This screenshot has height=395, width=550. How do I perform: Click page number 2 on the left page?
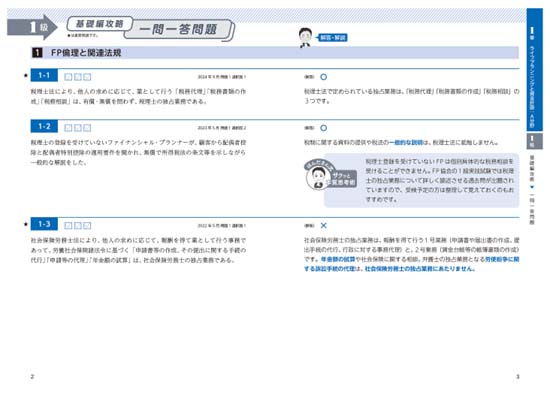pyautogui.click(x=32, y=377)
